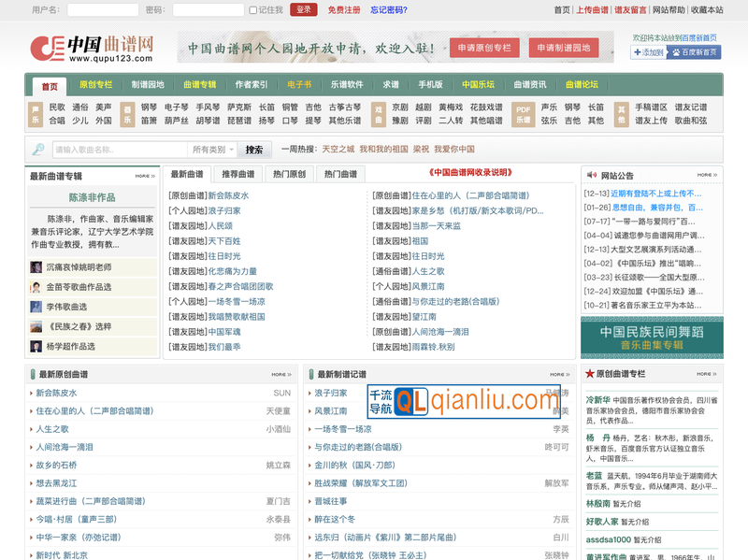Click the 忘记密码? link
Screen dimensions: 748x560
click(x=388, y=10)
